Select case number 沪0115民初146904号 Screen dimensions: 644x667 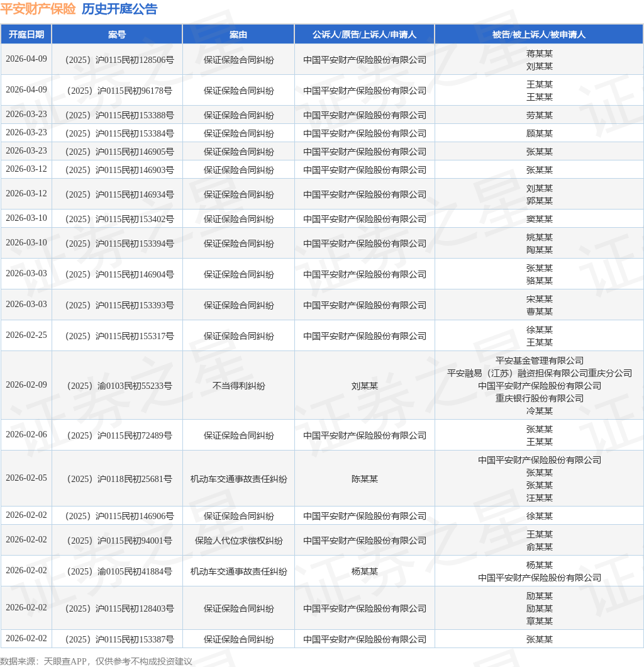pyautogui.click(x=119, y=274)
